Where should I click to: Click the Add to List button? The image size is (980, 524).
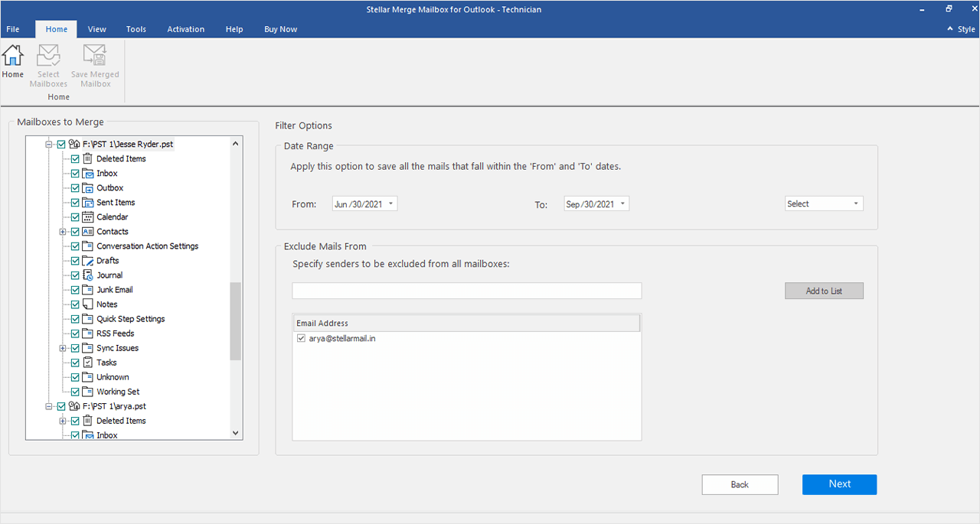pyautogui.click(x=824, y=291)
